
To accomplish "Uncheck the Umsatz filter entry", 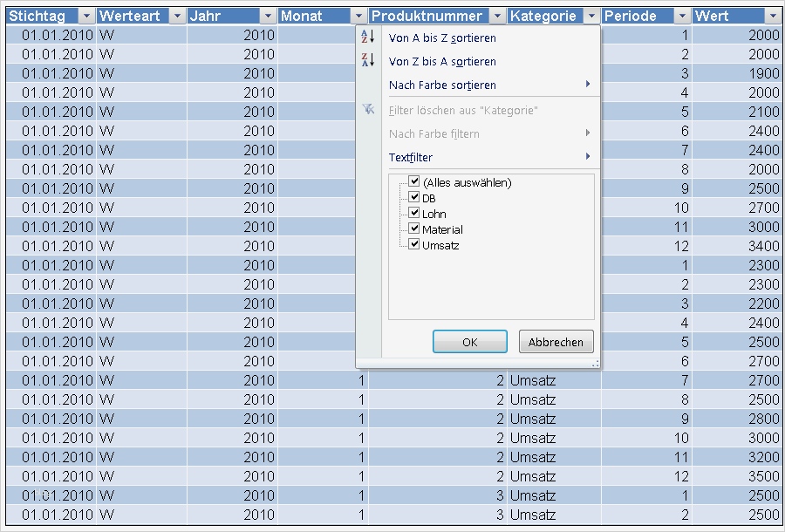I will click(x=414, y=244).
